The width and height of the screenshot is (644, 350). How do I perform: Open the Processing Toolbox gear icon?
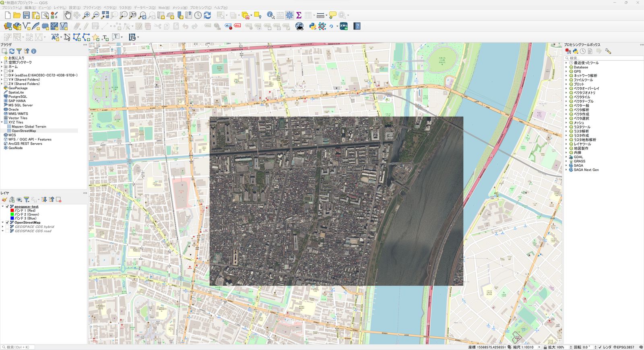[x=289, y=15]
